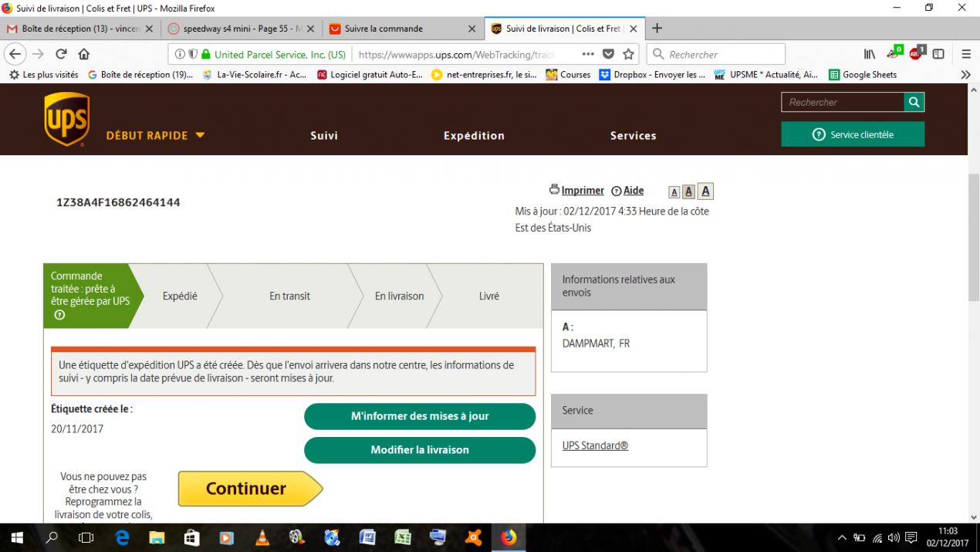Switch to the speedway s4 mini tab
This screenshot has height=552, width=980.
pyautogui.click(x=241, y=29)
